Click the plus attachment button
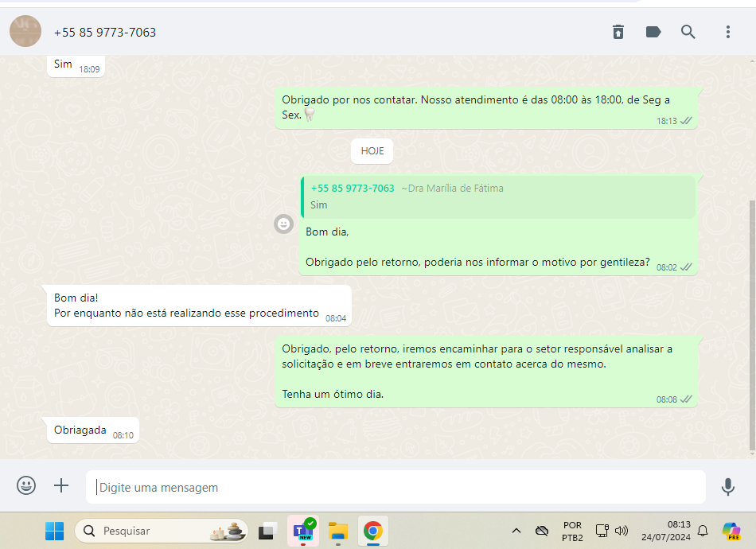Screen dimensions: 756x549 click(x=61, y=485)
